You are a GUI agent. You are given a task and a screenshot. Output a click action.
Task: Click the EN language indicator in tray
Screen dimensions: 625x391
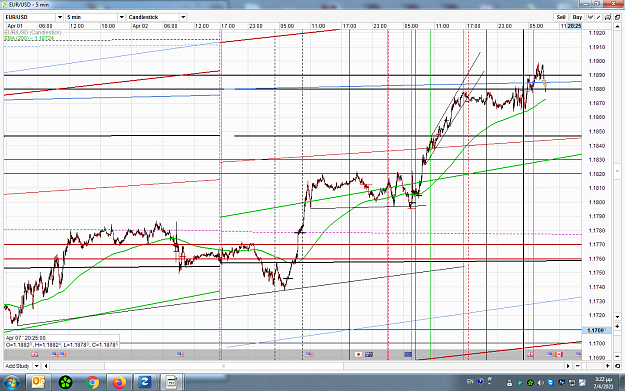tap(470, 381)
